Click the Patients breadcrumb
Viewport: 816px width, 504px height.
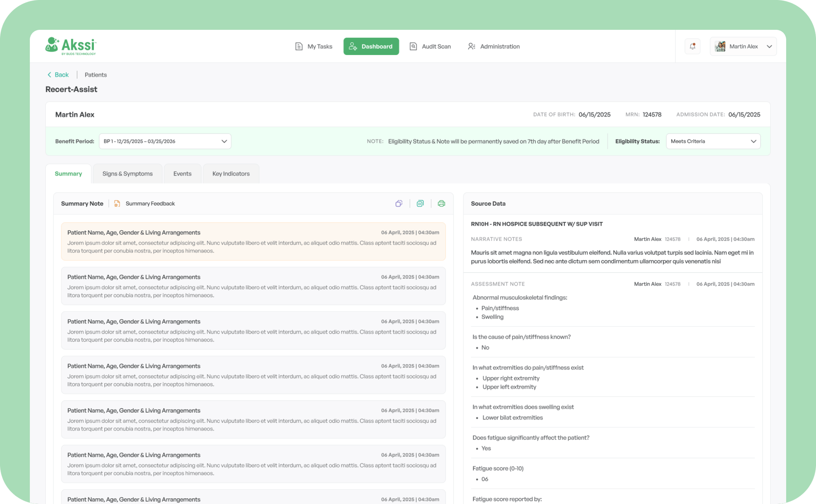pos(95,75)
